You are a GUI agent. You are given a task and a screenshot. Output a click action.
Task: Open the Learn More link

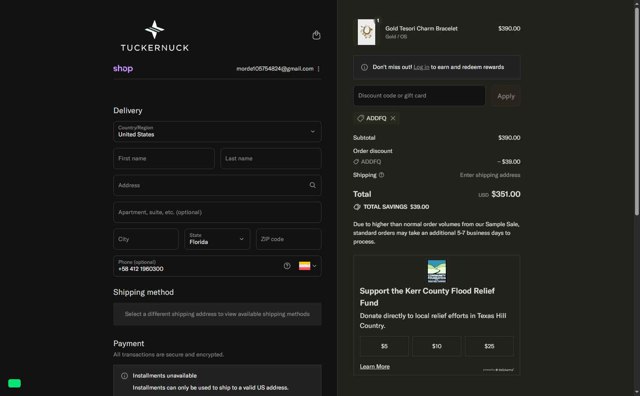(375, 367)
